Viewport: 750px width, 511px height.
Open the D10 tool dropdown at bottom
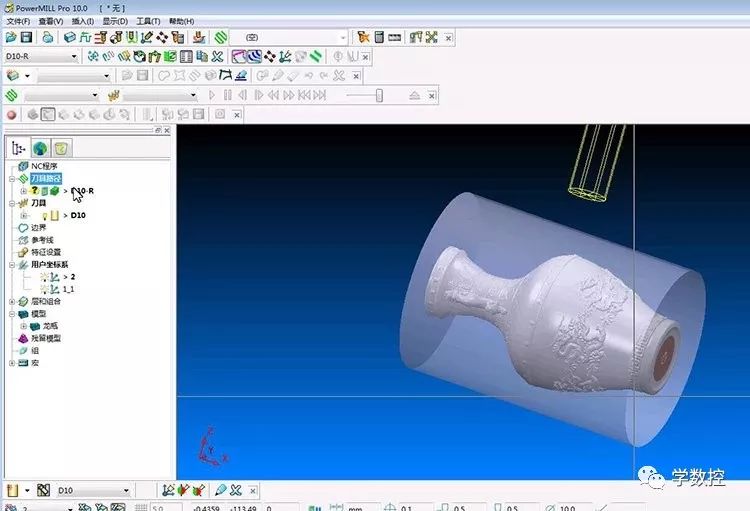tap(126, 491)
